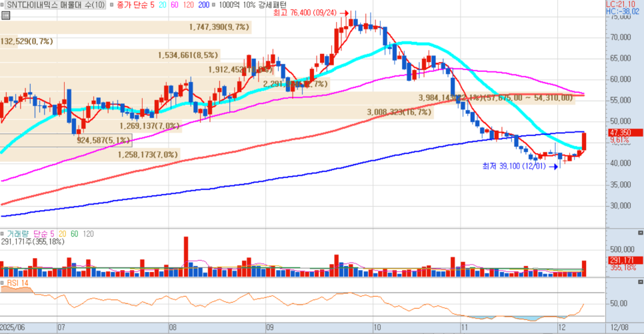The image size is (644, 334).
Task: Click the 12/08 date label
Action: pyautogui.click(x=619, y=327)
